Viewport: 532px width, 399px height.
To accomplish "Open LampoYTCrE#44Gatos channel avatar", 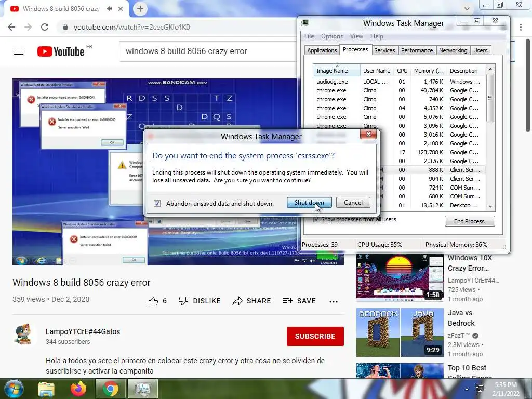I will click(23, 335).
